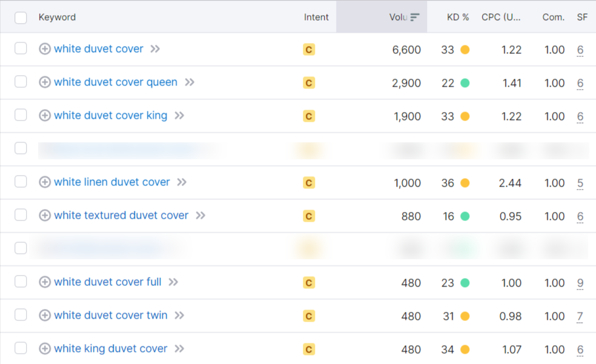Click the plus icon for "white duvet cover twin"
This screenshot has width=596, height=364.
point(44,315)
